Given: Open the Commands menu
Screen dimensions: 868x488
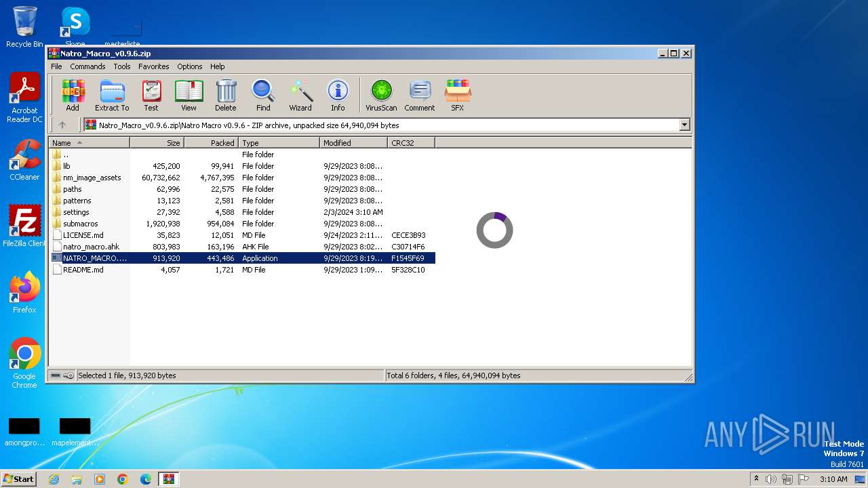Looking at the screenshot, I should 87,66.
